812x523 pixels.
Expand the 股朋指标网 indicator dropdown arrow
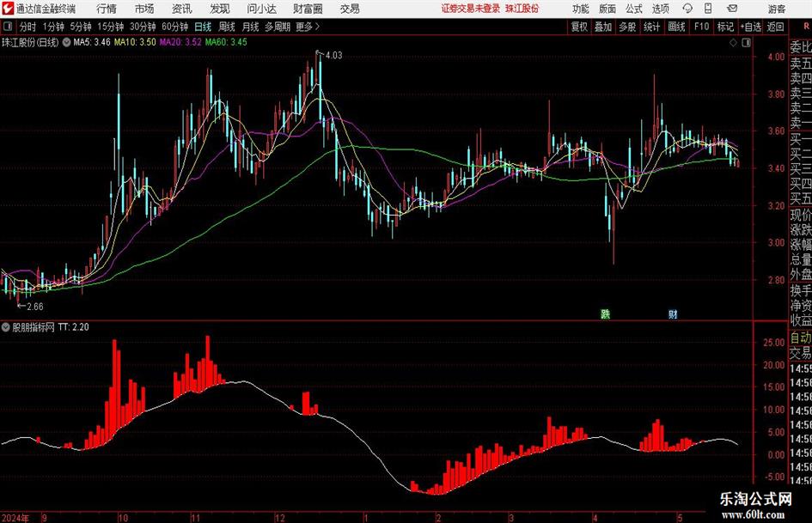click(x=6, y=327)
